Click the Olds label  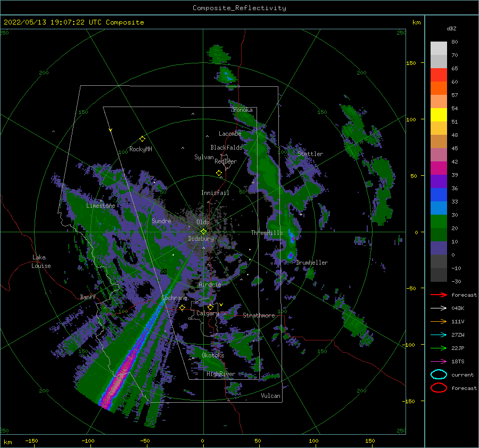click(x=203, y=222)
